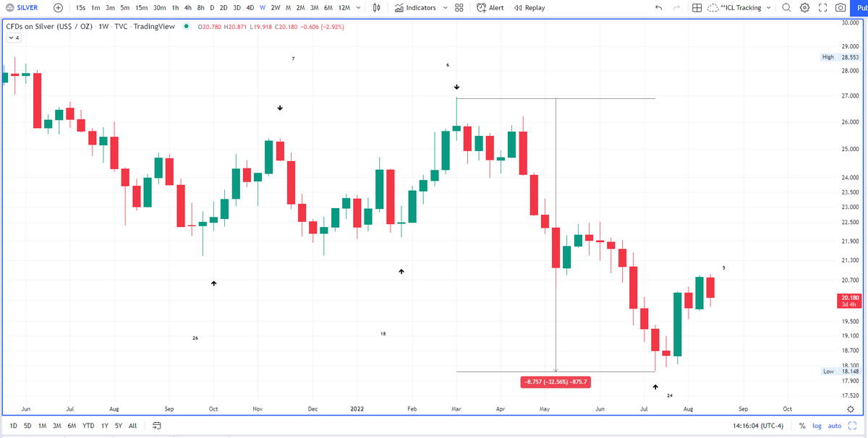Set date range to YTD
The height and width of the screenshot is (438, 868).
coord(89,426)
